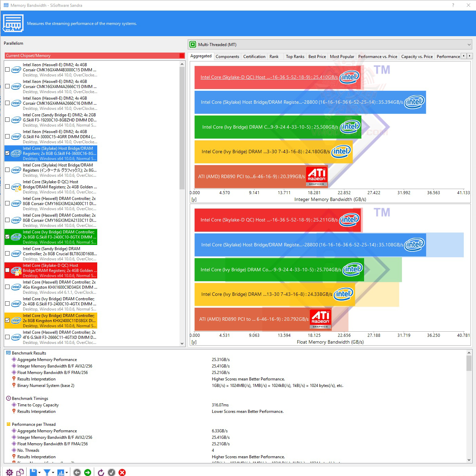Select the Binary Numeral System (base 2) row
The width and height of the screenshot is (476, 476).
click(x=235, y=386)
